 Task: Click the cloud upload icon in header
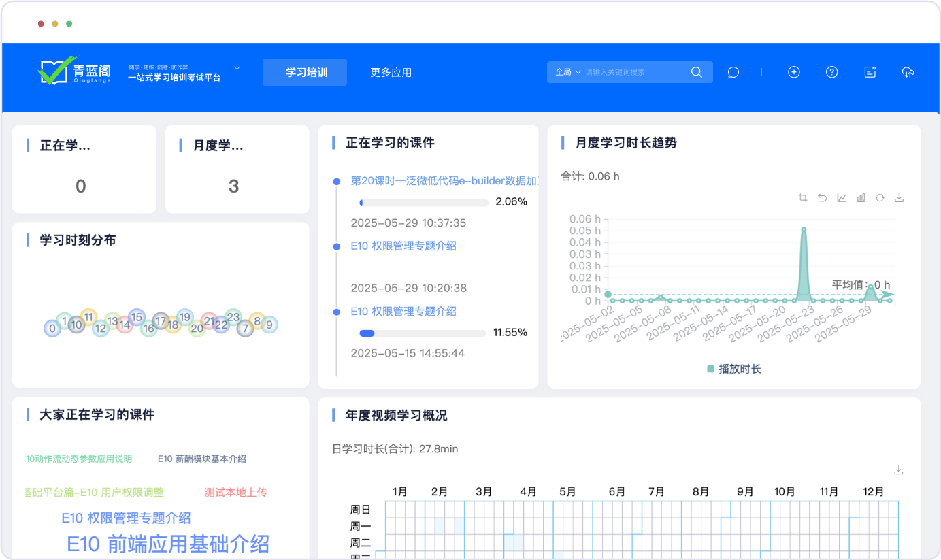tap(908, 72)
